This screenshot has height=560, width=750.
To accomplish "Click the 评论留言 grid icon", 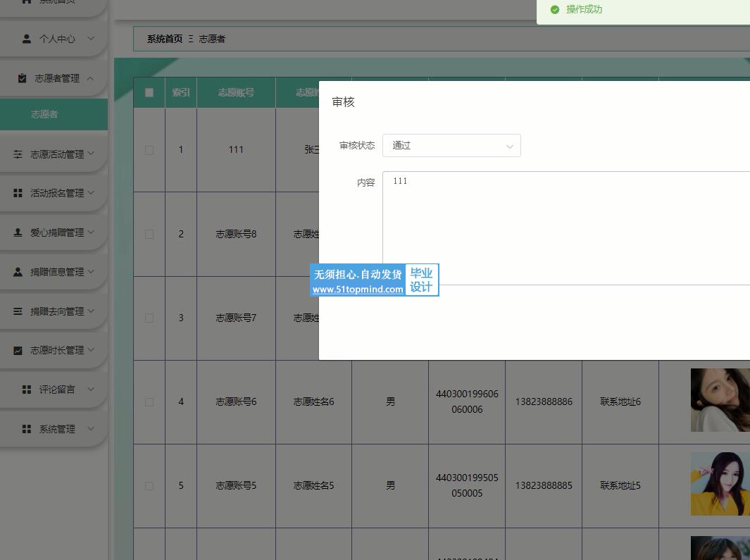I will coord(27,390).
